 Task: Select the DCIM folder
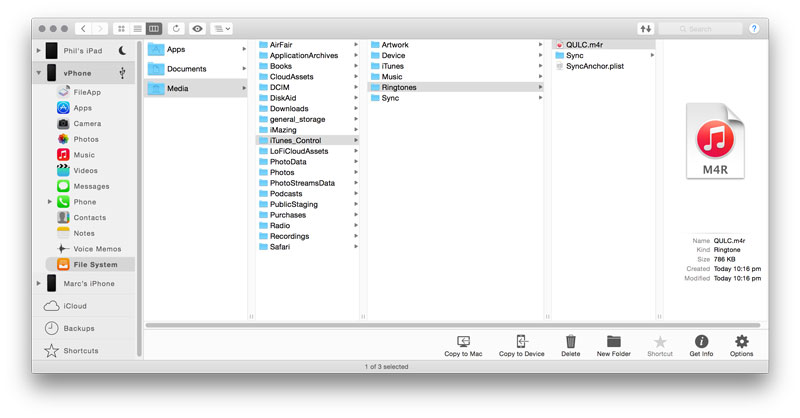click(x=307, y=87)
